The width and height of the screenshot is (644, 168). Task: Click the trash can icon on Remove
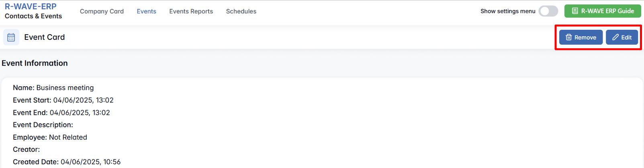point(568,37)
